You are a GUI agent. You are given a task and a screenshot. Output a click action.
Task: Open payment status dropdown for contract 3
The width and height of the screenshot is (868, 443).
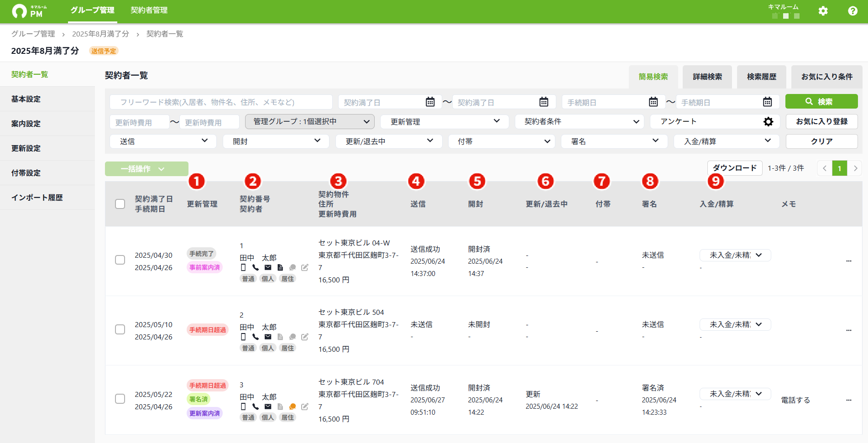tap(735, 394)
